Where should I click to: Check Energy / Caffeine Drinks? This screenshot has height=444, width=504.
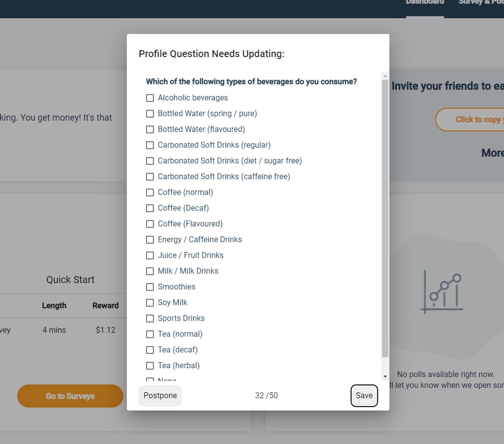coord(150,240)
